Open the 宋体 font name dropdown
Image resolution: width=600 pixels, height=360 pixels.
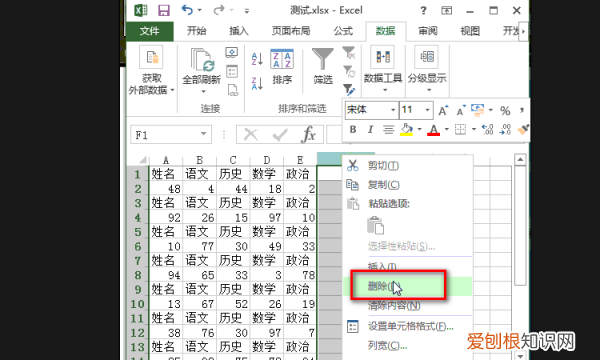click(x=393, y=110)
